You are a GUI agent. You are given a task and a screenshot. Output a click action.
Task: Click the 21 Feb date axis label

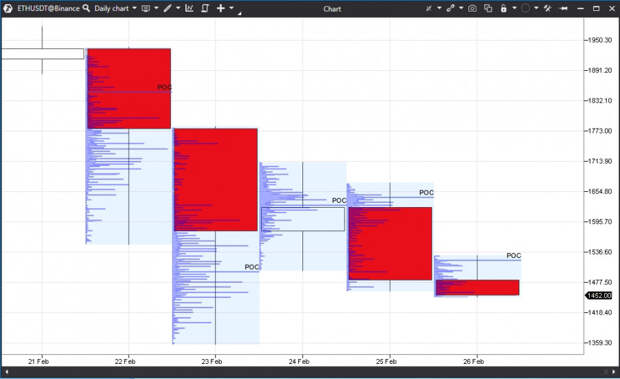click(38, 361)
